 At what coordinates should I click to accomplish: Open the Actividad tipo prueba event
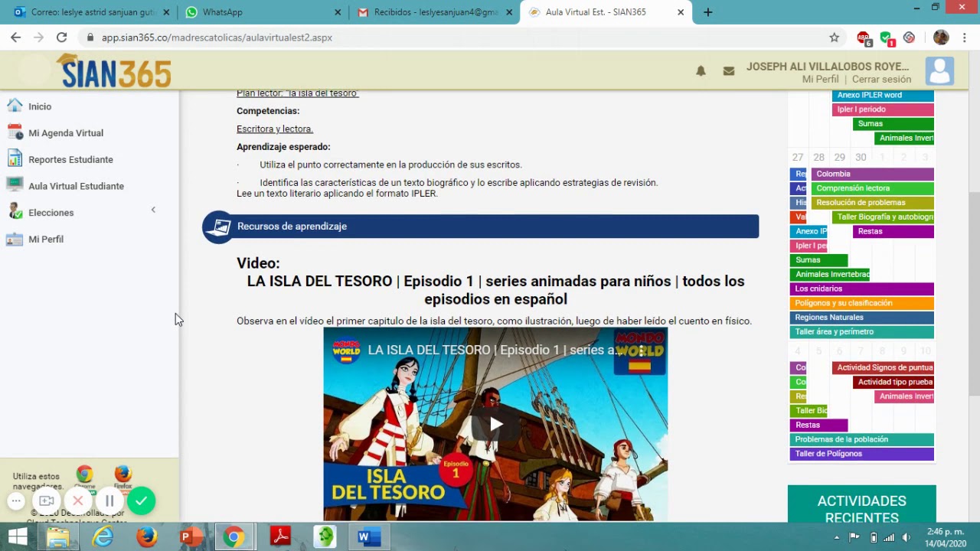pyautogui.click(x=893, y=382)
